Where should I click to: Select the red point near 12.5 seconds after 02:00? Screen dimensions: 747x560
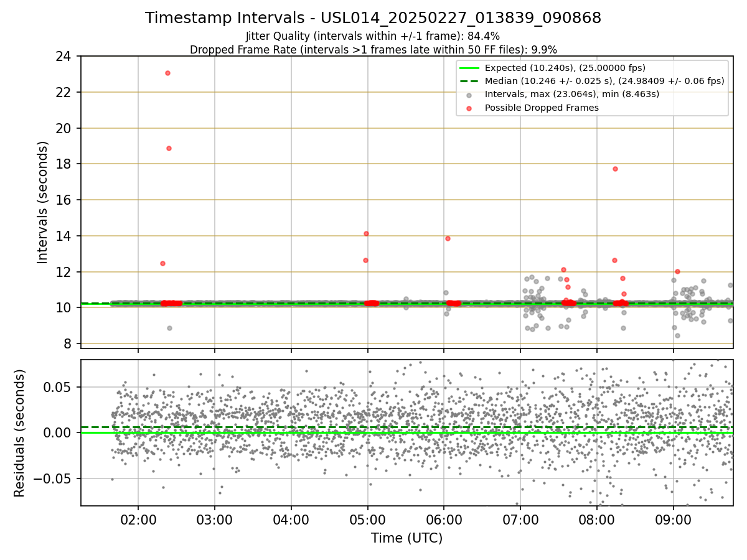pos(162,263)
